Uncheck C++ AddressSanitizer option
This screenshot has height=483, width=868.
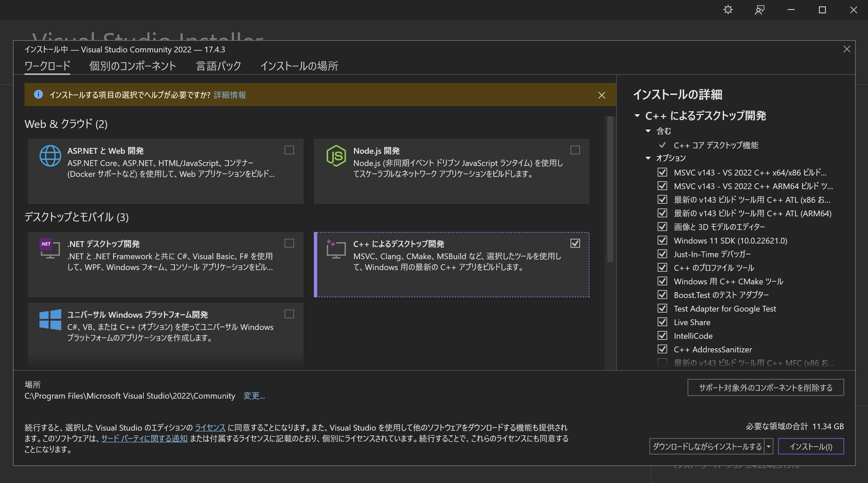point(662,349)
